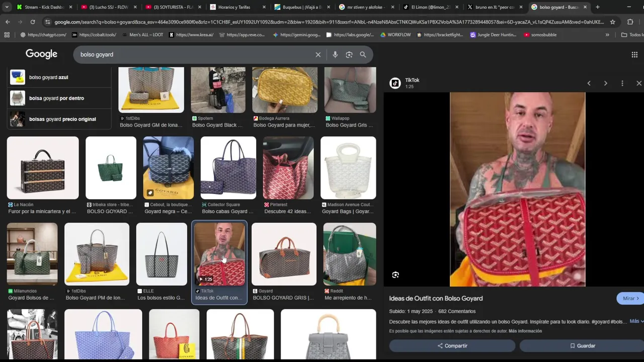644x362 pixels.
Task: Open the Collector Square cabas thumbnail
Action: 228,168
